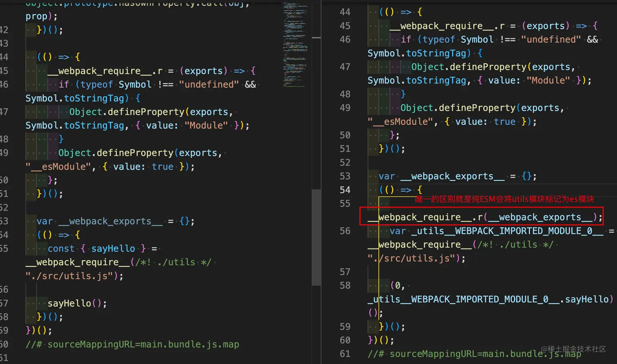Image resolution: width=617 pixels, height=364 pixels.
Task: Click '"__esModule"' string in left editor
Action: 58,166
